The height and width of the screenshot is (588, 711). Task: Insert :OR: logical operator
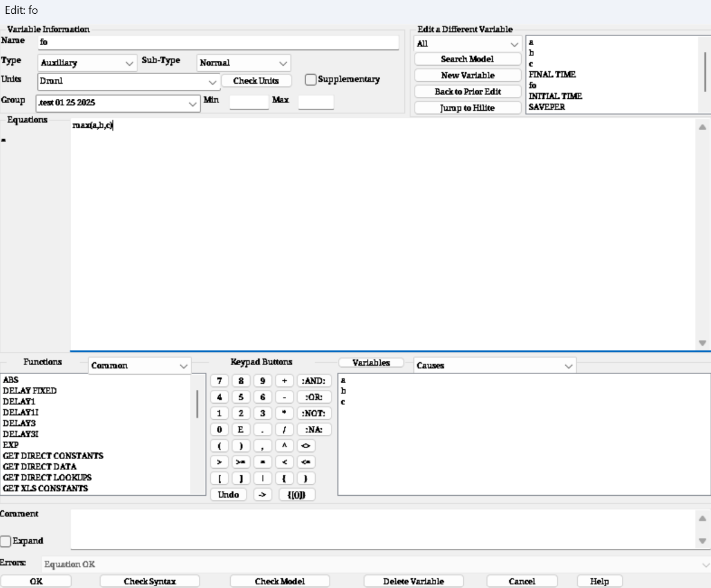[x=314, y=397]
